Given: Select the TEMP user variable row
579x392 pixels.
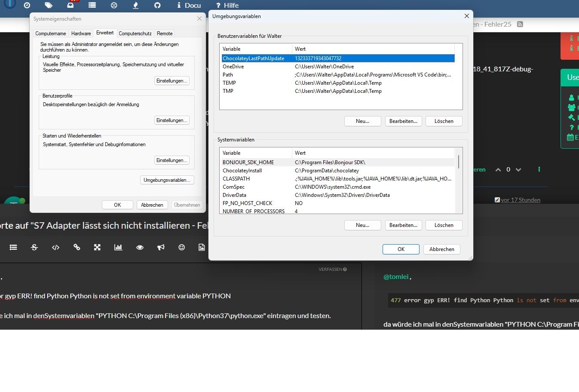Looking at the screenshot, I should pos(338,83).
